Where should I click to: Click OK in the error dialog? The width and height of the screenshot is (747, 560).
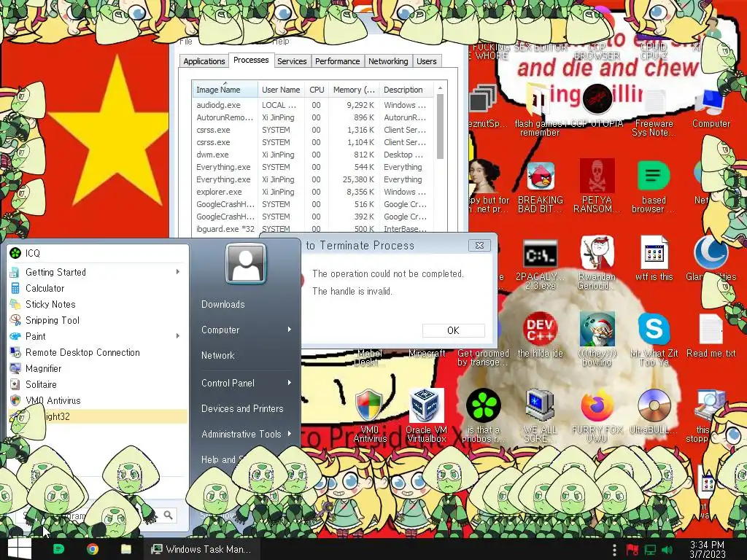click(453, 330)
